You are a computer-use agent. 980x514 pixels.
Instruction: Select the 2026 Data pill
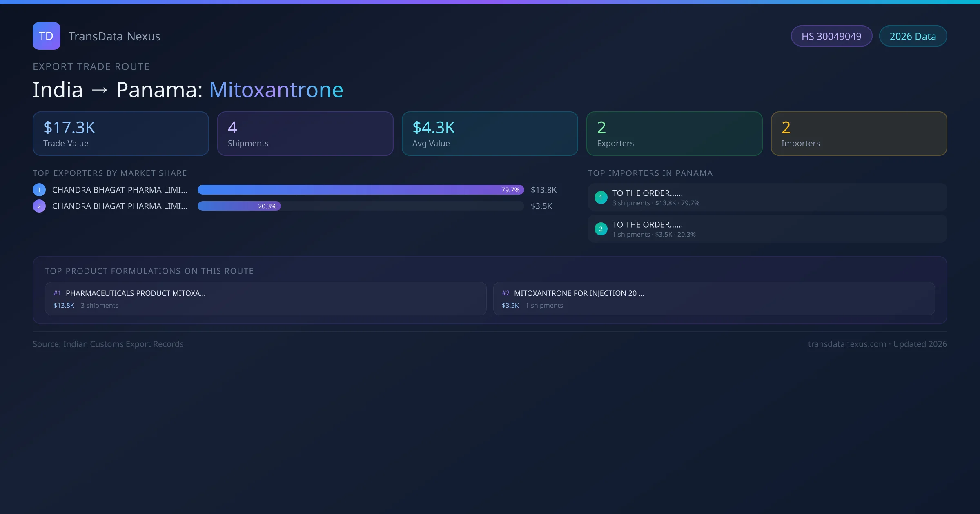(x=913, y=36)
